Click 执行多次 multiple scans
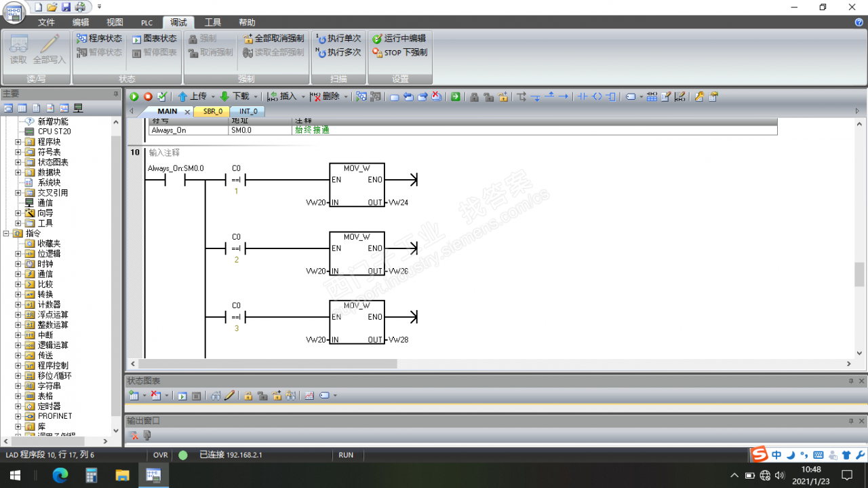Screen dimensions: 868x488 pyautogui.click(x=338, y=52)
